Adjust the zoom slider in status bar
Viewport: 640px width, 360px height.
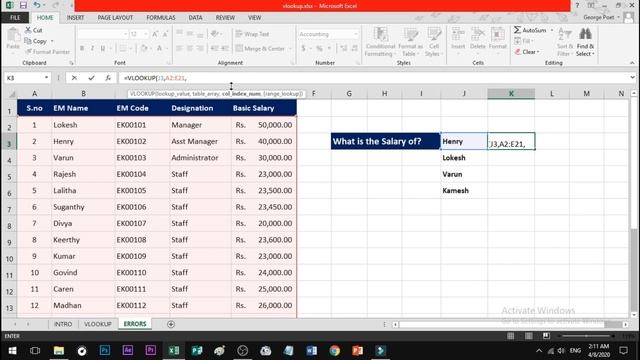pos(587,336)
